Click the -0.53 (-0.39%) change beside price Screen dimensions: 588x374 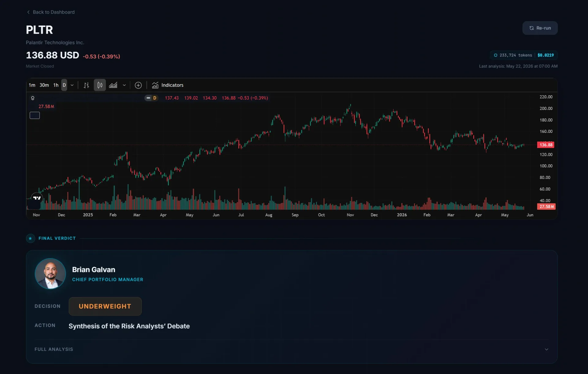[101, 56]
